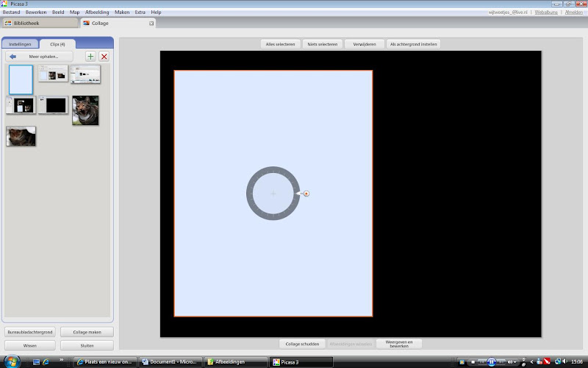This screenshot has height=368, width=588.
Task: Click the messenger tray icon
Action: [539, 361]
